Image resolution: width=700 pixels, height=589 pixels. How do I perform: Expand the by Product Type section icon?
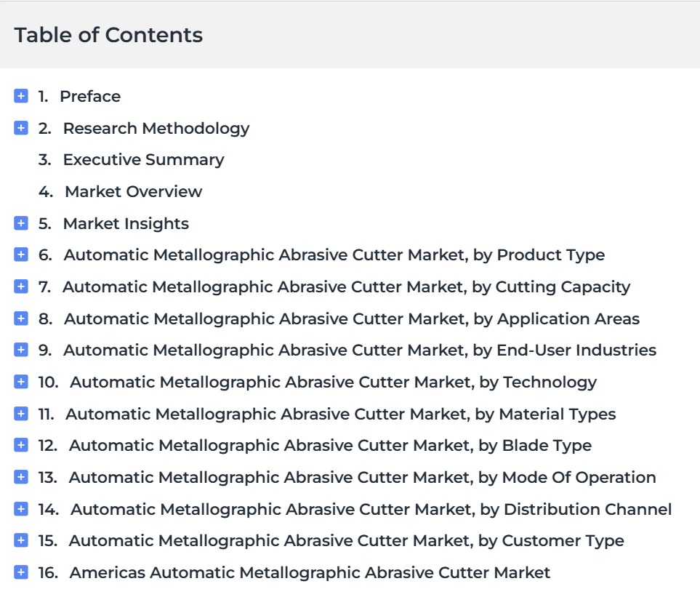pos(21,255)
